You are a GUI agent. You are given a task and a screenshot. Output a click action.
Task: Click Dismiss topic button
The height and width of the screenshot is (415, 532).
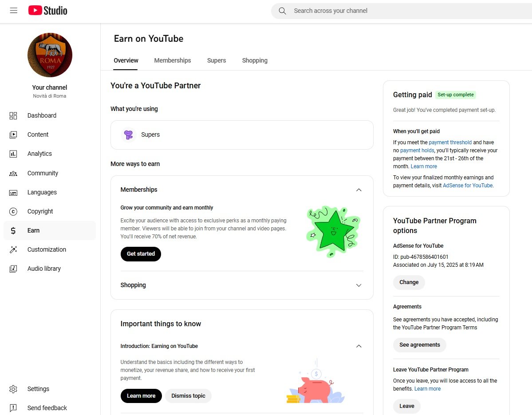pyautogui.click(x=188, y=396)
